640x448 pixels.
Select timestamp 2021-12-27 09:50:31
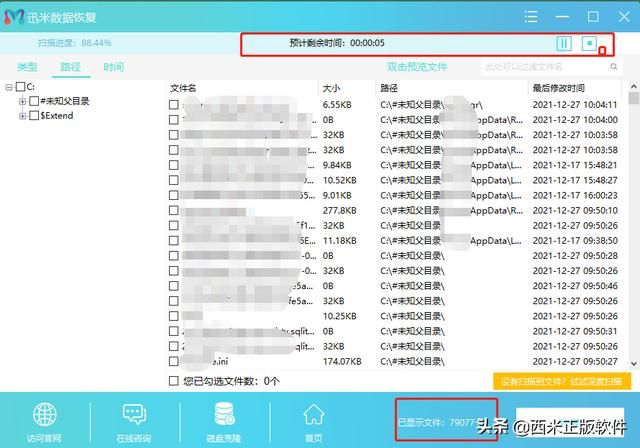click(x=575, y=331)
